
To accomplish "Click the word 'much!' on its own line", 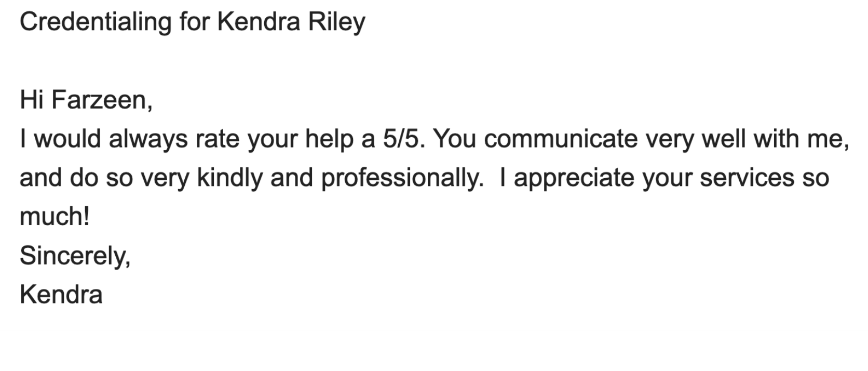I will tap(55, 217).
